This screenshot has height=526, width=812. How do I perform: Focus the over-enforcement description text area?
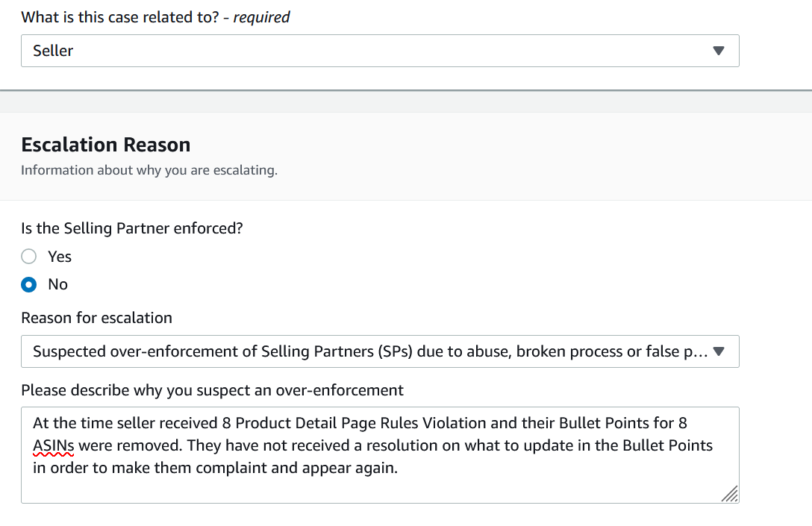(x=380, y=455)
